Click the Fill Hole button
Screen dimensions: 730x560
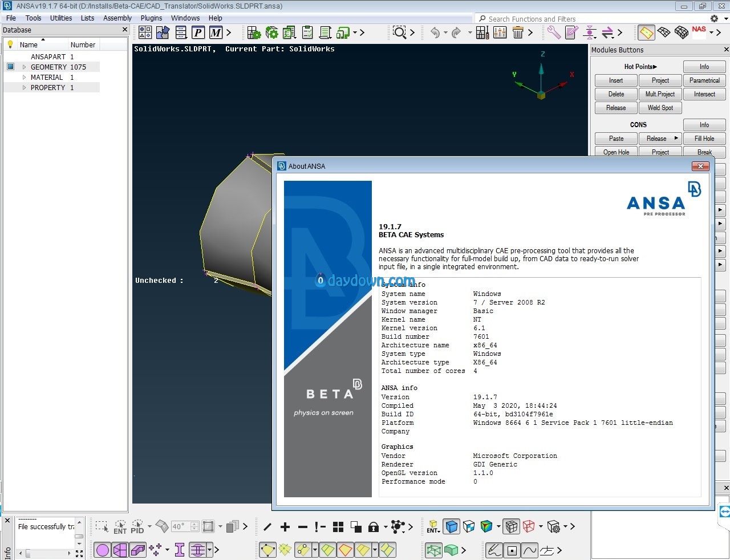click(x=704, y=139)
